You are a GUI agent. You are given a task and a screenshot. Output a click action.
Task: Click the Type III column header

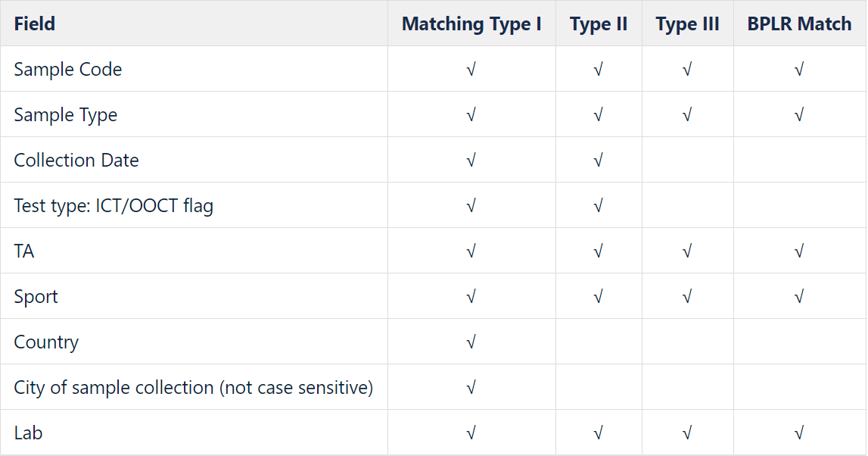[x=688, y=23]
